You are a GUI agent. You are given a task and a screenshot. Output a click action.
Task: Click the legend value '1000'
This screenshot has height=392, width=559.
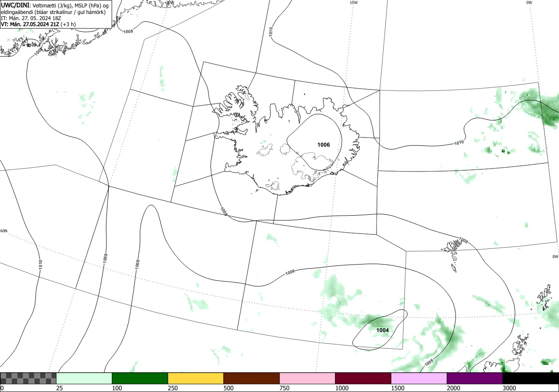point(342,388)
